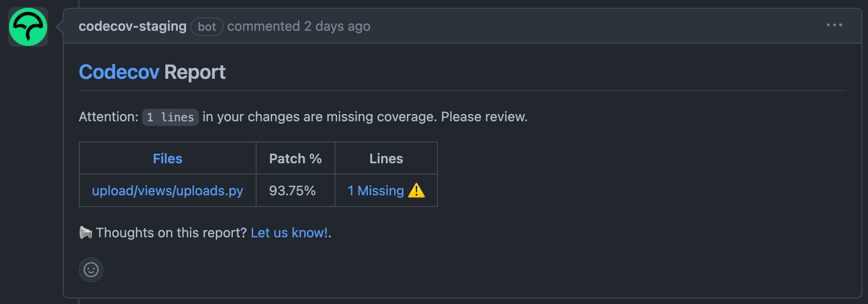Sort by the Files column header
The height and width of the screenshot is (304, 868).
coord(167,158)
